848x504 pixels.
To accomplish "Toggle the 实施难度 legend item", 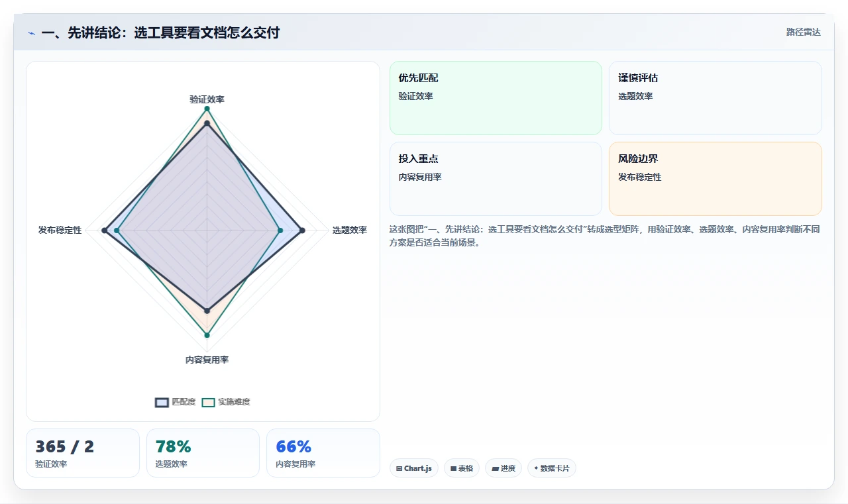I will coord(226,402).
